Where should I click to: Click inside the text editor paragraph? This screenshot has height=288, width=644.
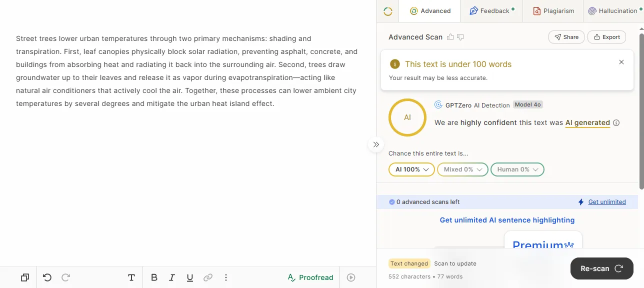(x=187, y=71)
